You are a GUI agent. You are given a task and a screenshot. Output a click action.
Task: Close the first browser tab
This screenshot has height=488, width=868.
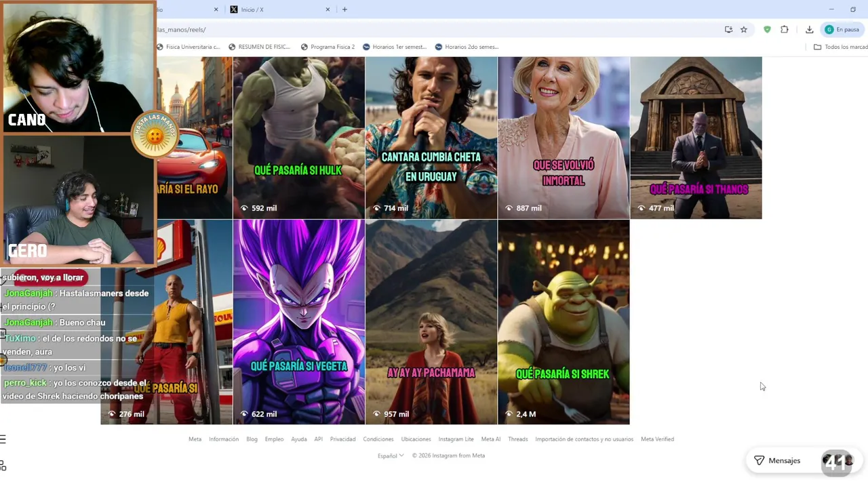(216, 9)
